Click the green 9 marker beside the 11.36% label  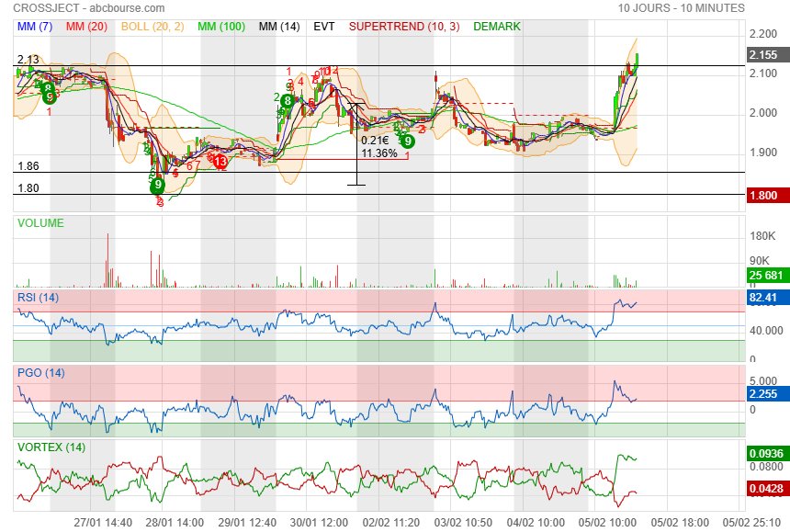(x=407, y=141)
